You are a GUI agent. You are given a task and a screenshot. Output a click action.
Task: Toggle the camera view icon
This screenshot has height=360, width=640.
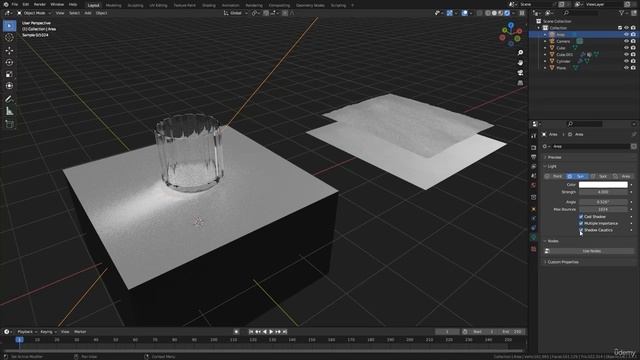tap(520, 73)
